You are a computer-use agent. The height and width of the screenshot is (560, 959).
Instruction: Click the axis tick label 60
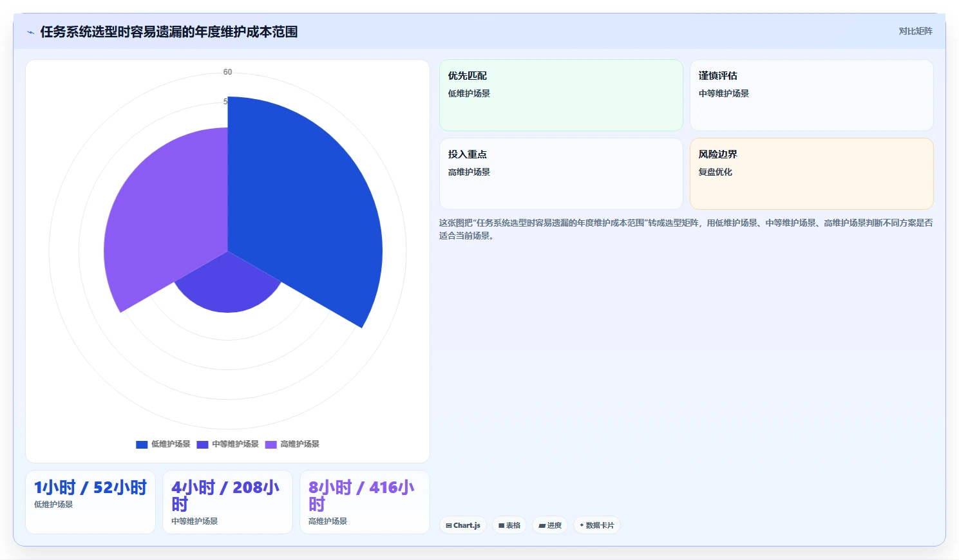coord(227,72)
